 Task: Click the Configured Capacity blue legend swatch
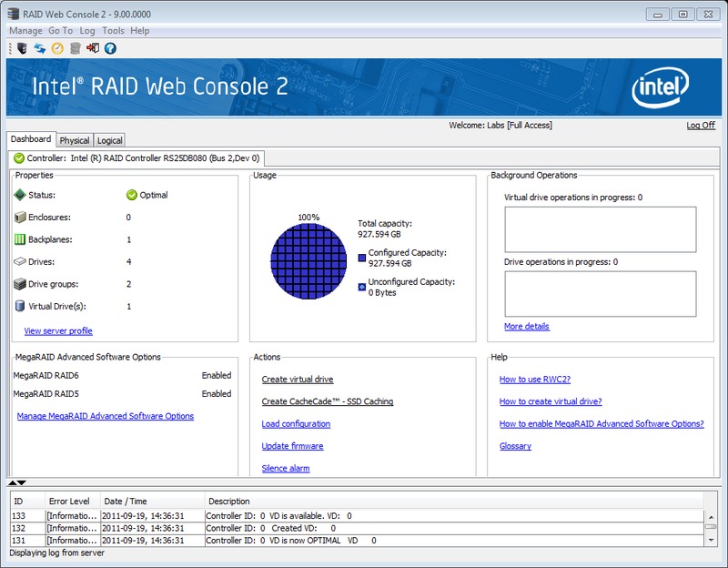[362, 258]
